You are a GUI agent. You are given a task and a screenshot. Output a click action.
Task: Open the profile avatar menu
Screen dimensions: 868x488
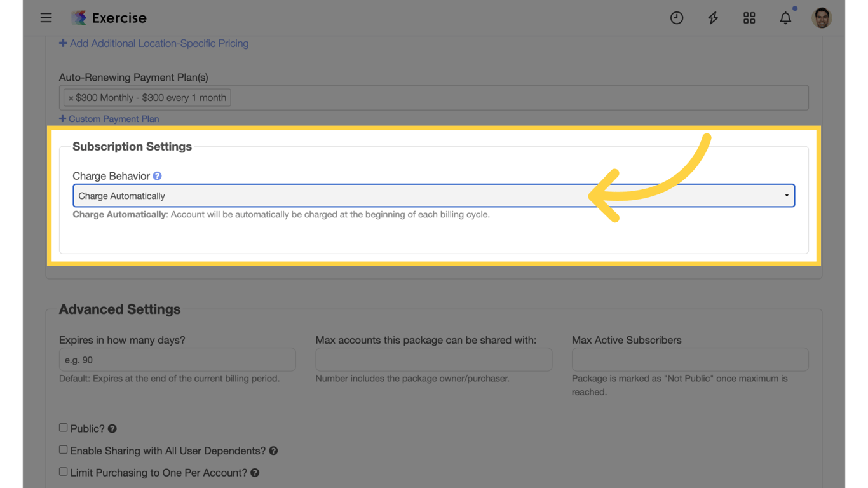pyautogui.click(x=822, y=17)
